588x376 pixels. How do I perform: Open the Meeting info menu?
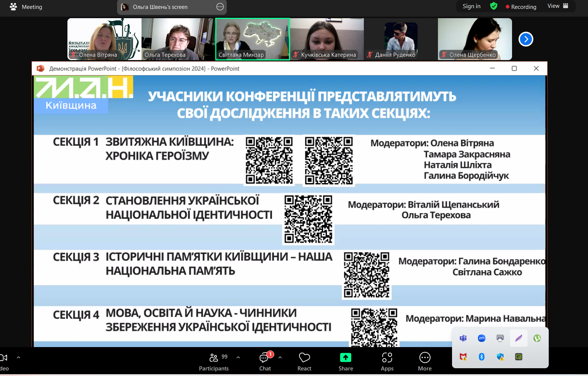(x=26, y=7)
